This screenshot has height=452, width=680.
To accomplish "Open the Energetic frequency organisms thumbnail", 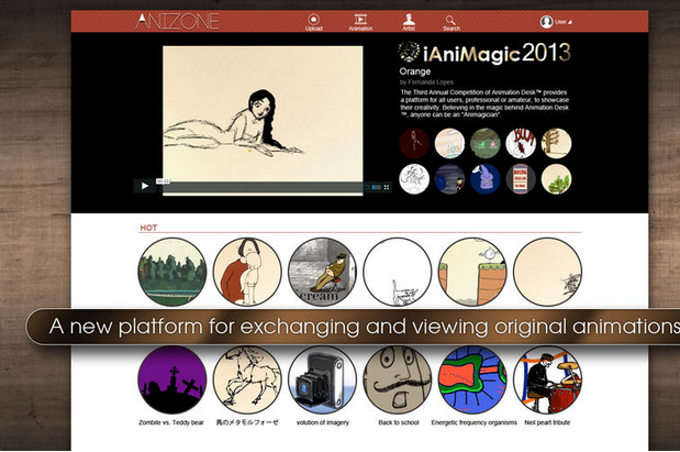I will [472, 380].
